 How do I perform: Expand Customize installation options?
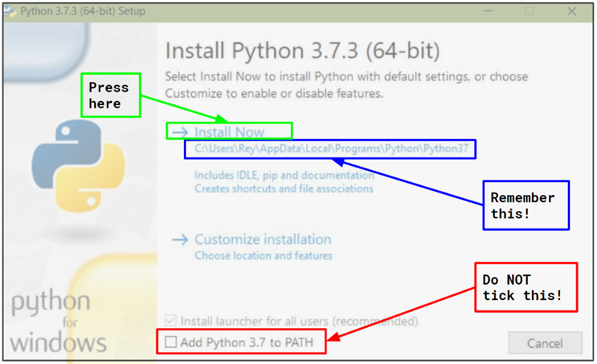(x=263, y=239)
